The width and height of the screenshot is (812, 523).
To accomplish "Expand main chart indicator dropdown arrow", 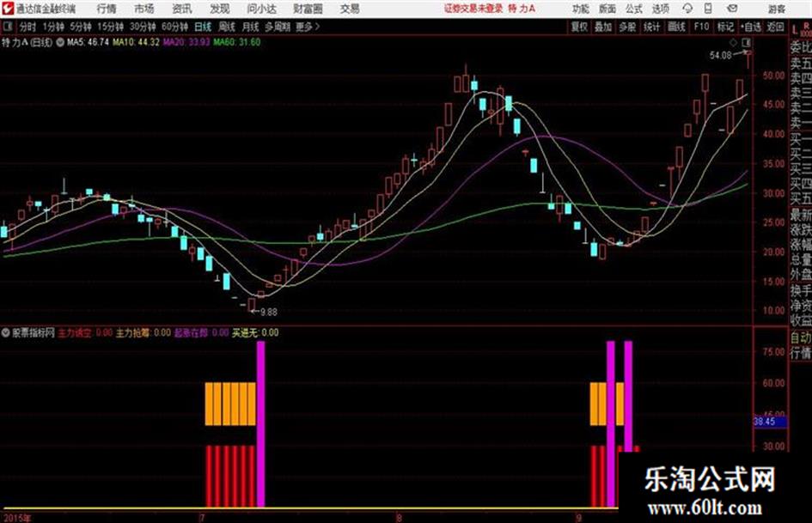I will (60, 42).
